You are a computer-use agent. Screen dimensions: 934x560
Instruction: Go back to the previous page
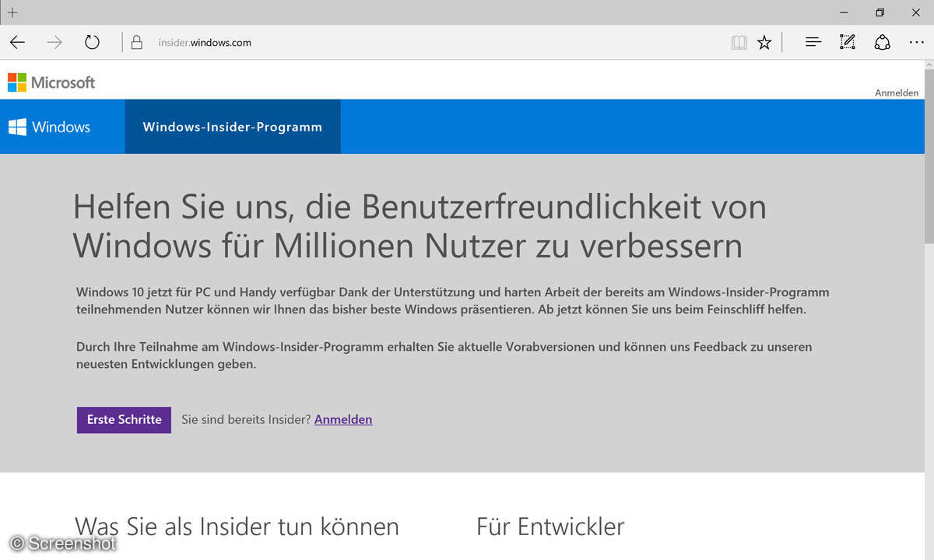tap(17, 43)
